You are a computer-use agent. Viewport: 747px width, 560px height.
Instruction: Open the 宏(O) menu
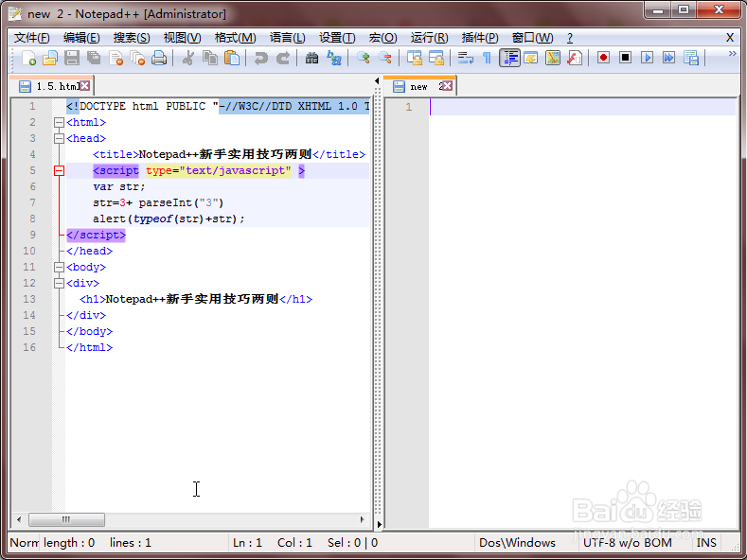point(383,38)
